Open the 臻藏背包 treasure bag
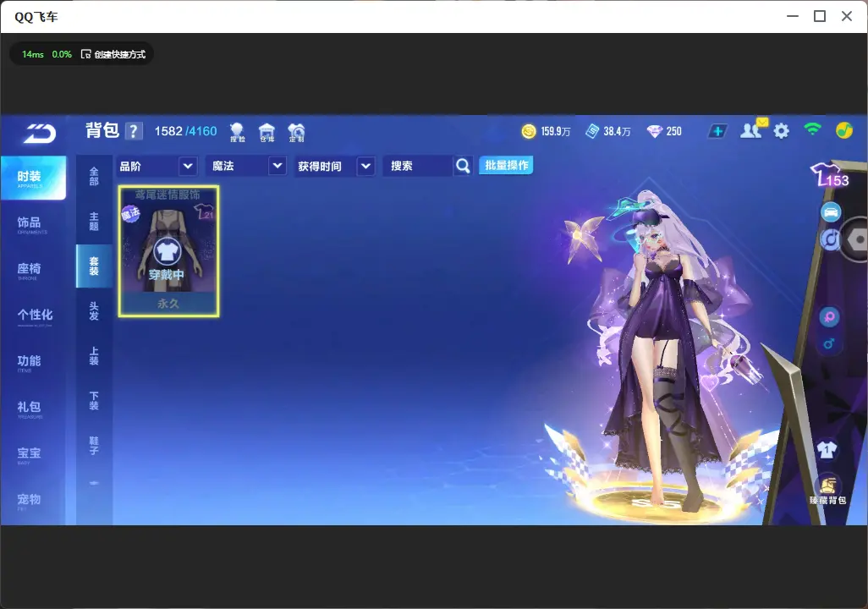 point(827,490)
